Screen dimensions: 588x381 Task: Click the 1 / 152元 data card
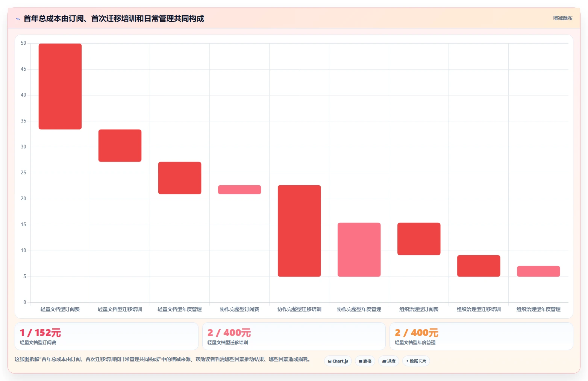106,336
